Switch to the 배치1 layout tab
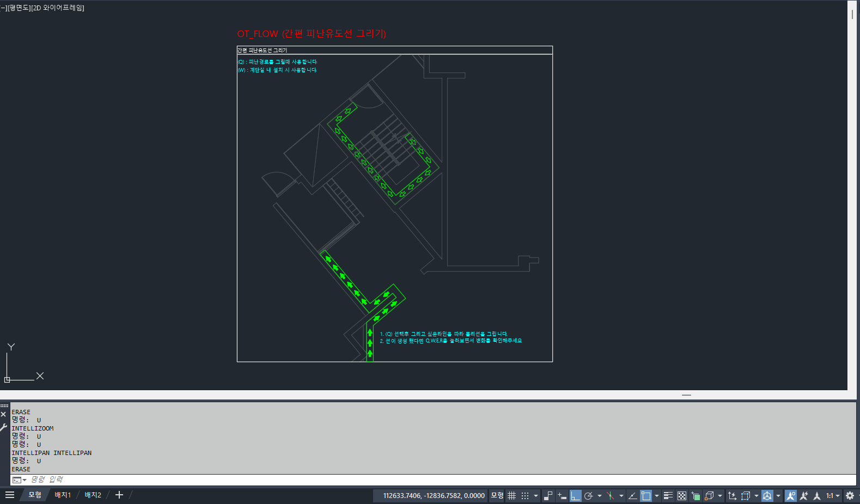860x504 pixels. click(x=63, y=495)
